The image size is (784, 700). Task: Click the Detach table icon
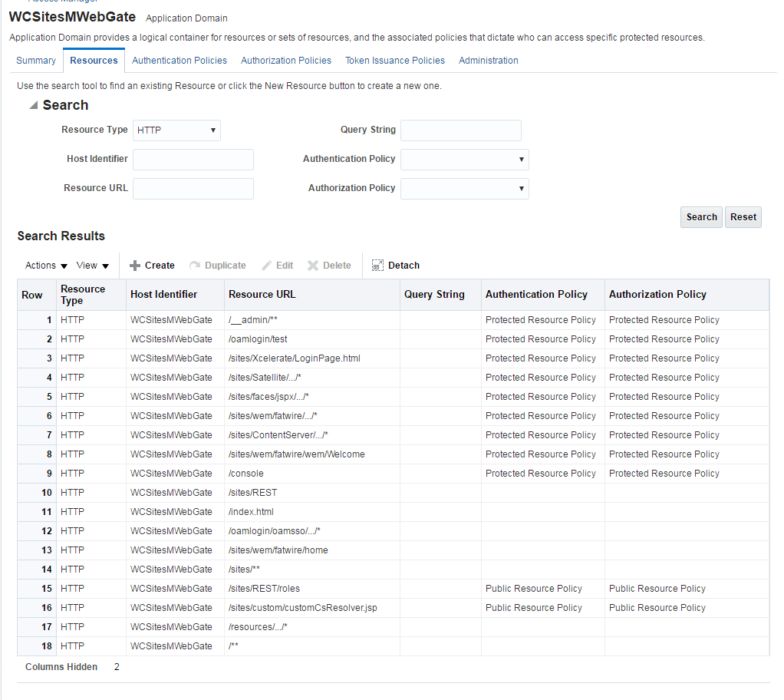point(377,266)
